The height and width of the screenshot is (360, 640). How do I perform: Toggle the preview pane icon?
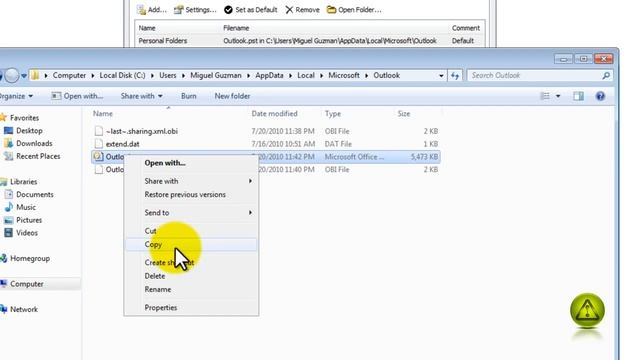point(578,96)
